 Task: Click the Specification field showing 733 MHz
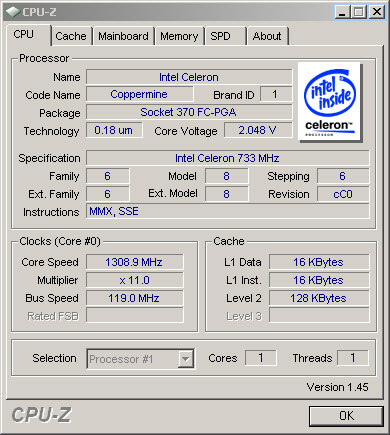click(x=228, y=158)
